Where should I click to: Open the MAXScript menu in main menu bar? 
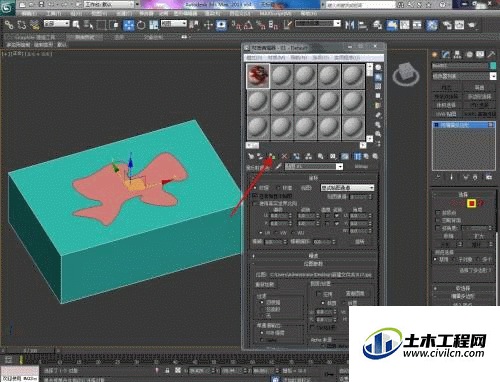pyautogui.click(x=275, y=14)
